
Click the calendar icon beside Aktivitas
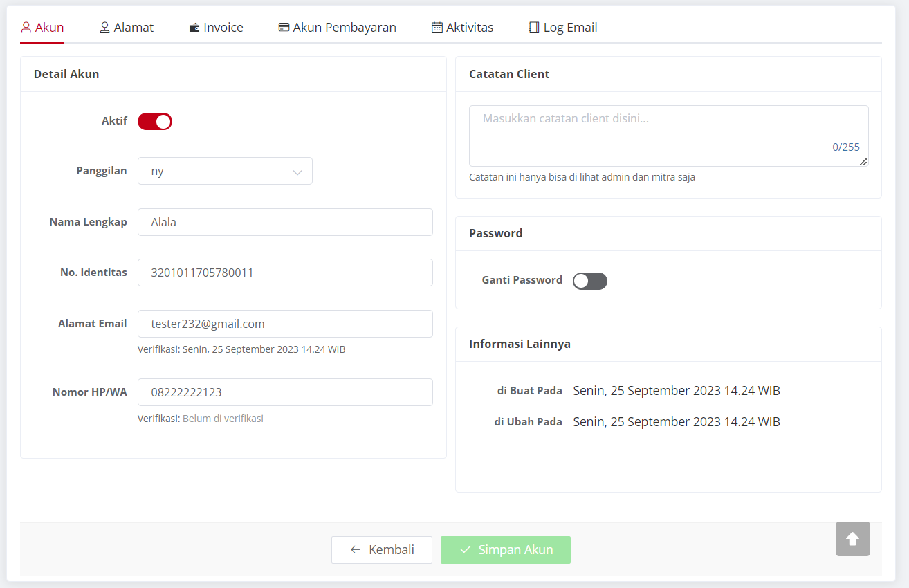[x=437, y=28]
